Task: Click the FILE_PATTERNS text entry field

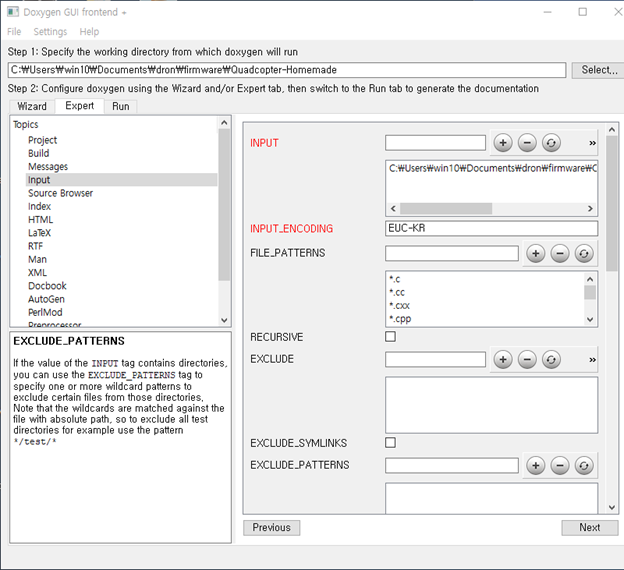Action: (x=452, y=253)
